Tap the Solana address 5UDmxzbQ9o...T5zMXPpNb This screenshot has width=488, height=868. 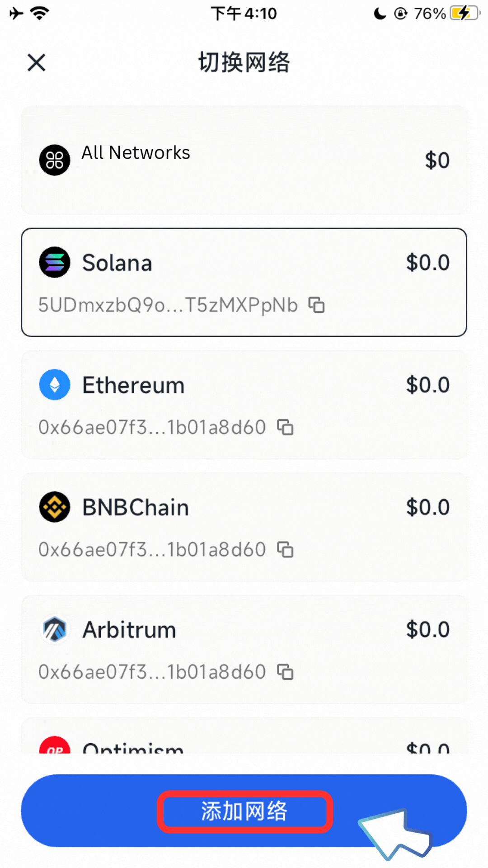(168, 305)
